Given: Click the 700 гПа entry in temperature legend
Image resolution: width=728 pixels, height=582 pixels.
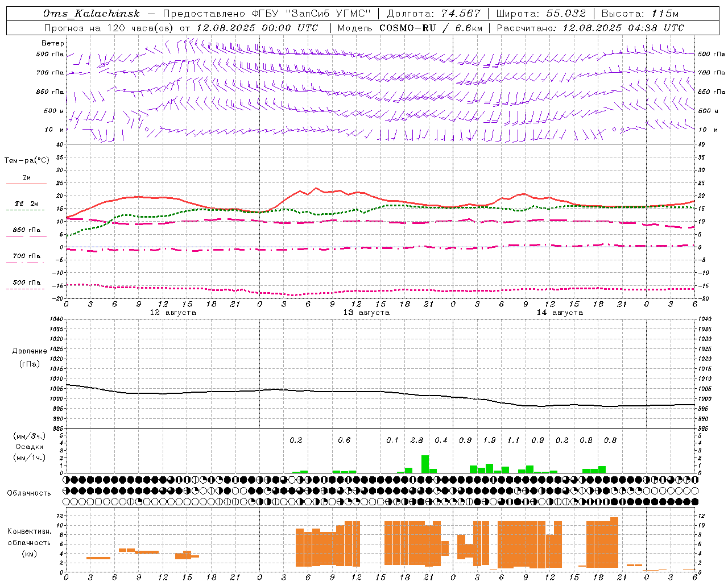Looking at the screenshot, I should 27,256.
